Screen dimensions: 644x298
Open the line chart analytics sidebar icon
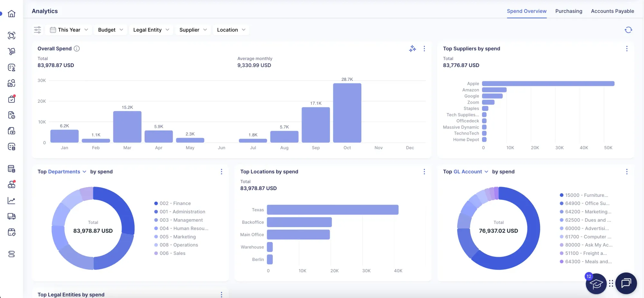pos(12,201)
